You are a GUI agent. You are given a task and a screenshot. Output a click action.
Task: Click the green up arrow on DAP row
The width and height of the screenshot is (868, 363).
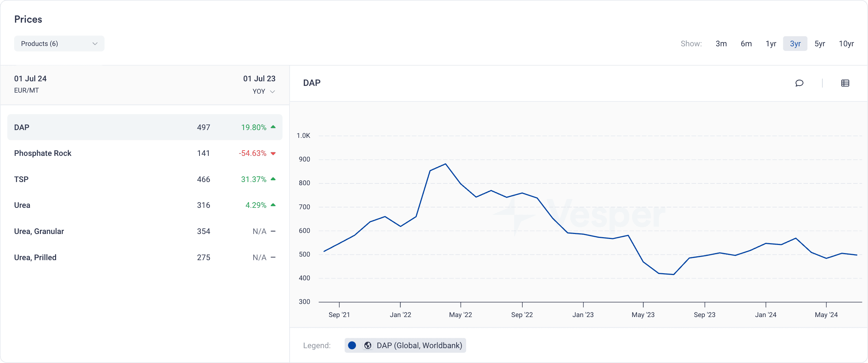273,127
